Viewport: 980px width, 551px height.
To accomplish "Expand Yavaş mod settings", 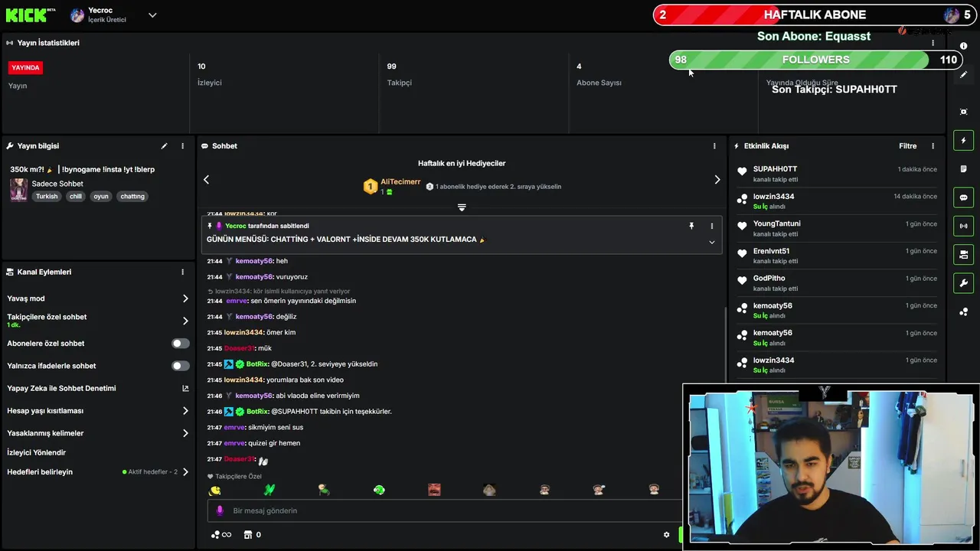I will pyautogui.click(x=185, y=298).
